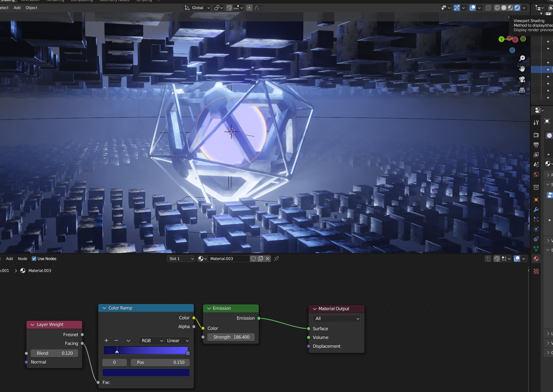The width and height of the screenshot is (553, 392).
Task: Activate the pan view hand icon
Action: pos(522,68)
